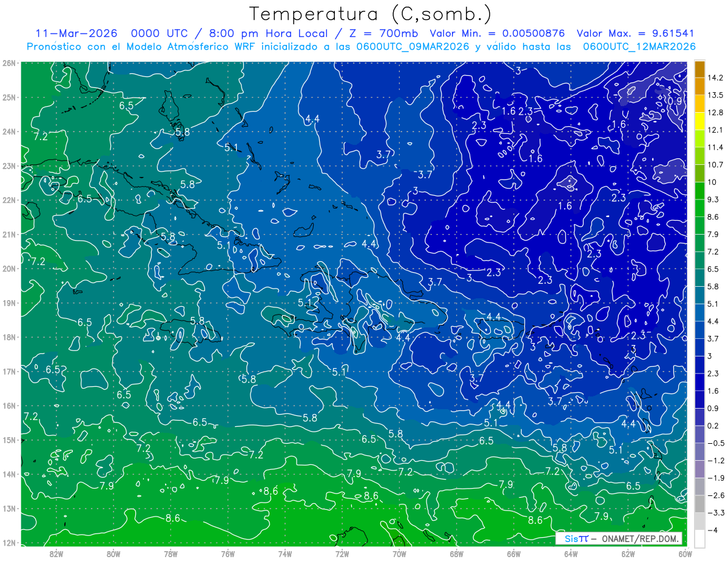Screen dimensions: 728x562
Task: Click the 9.3 colorbar label
Action: [x=715, y=199]
